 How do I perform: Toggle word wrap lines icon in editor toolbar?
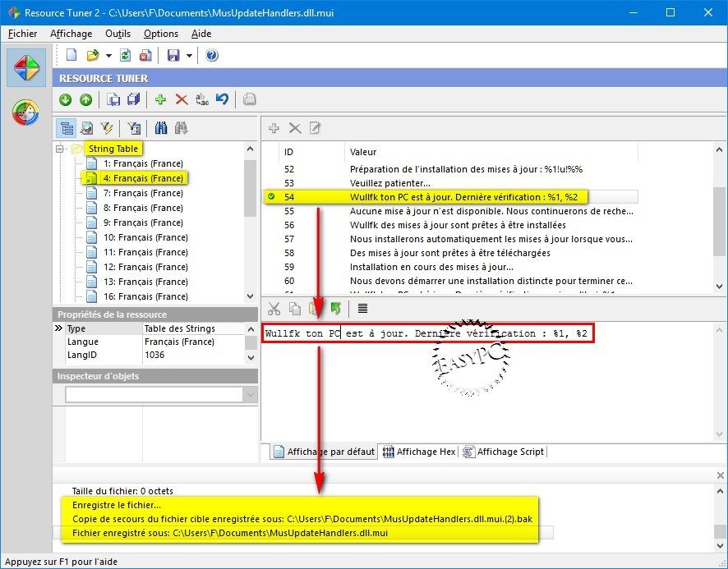coord(362,309)
